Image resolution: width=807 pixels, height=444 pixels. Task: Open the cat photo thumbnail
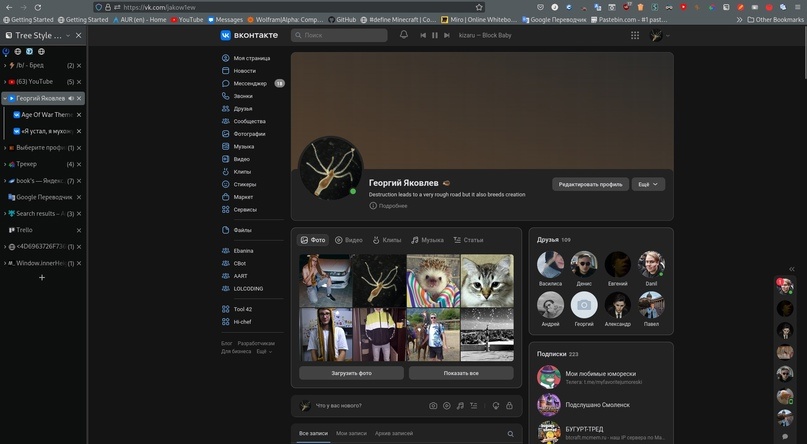click(x=486, y=280)
